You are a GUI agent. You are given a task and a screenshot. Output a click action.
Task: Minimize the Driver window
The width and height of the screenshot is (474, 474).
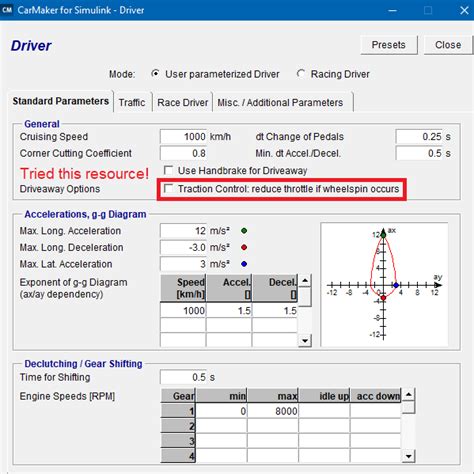(393, 10)
